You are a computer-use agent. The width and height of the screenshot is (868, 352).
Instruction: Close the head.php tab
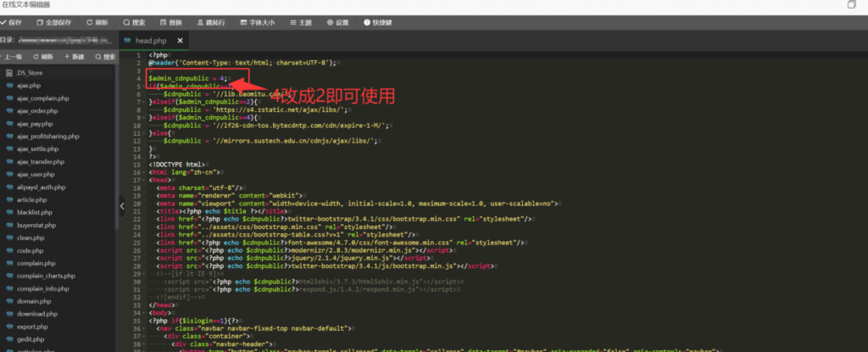coord(180,41)
